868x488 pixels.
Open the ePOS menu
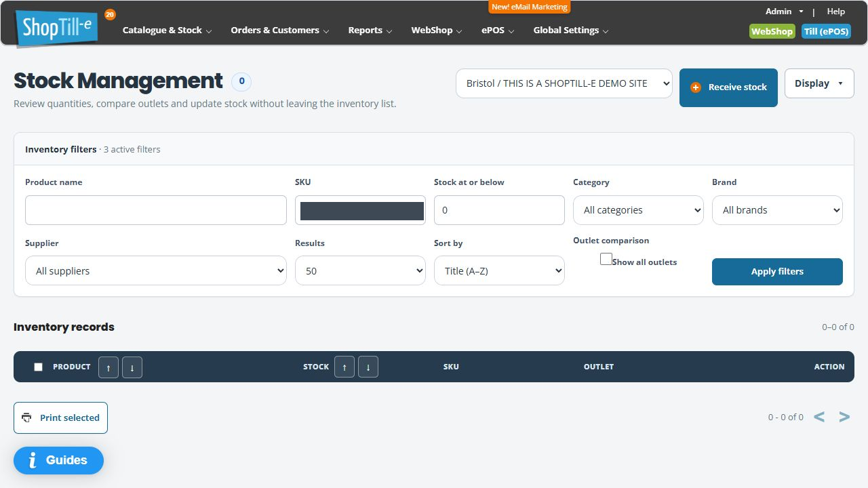(498, 30)
